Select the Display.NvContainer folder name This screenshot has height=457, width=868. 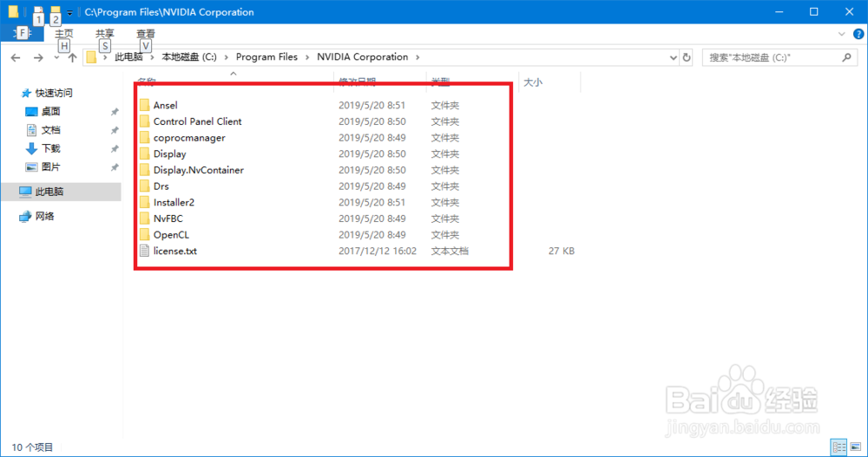tap(198, 170)
